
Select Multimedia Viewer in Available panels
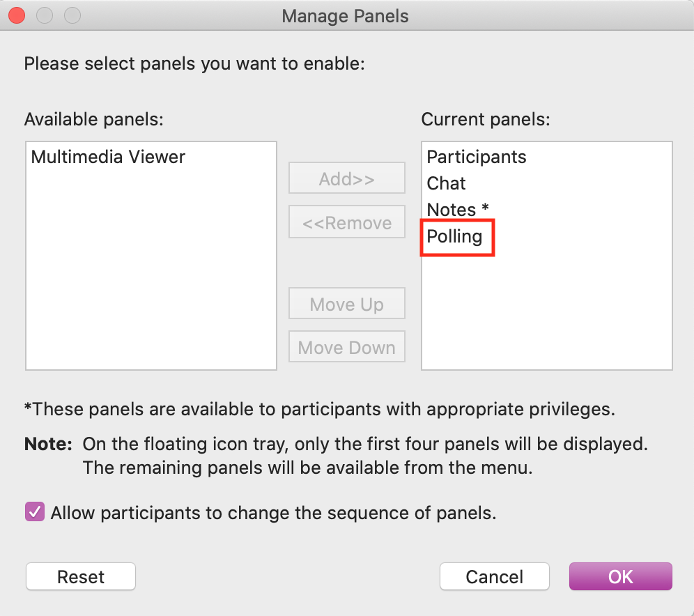click(x=108, y=157)
